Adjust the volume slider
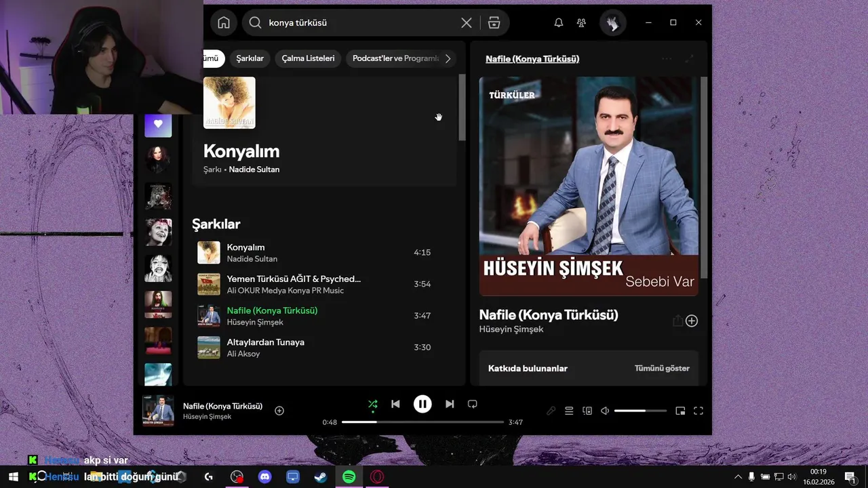 (x=640, y=411)
